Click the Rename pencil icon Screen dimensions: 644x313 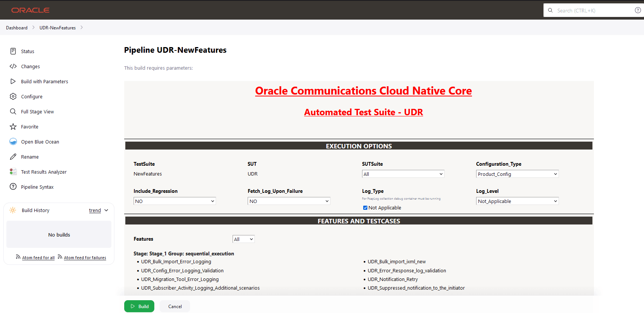[x=13, y=157]
